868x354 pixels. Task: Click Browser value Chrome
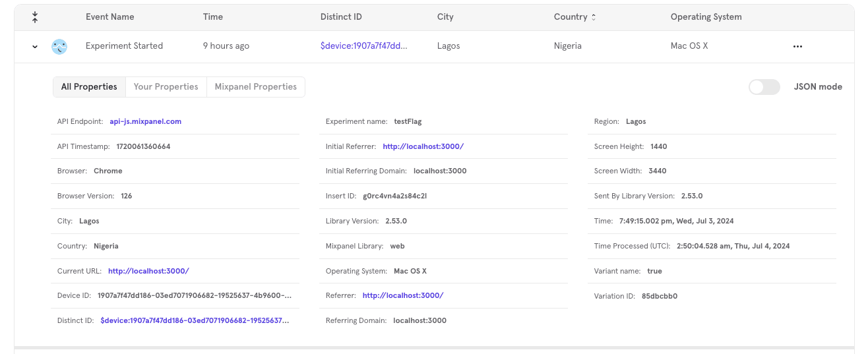tap(108, 171)
